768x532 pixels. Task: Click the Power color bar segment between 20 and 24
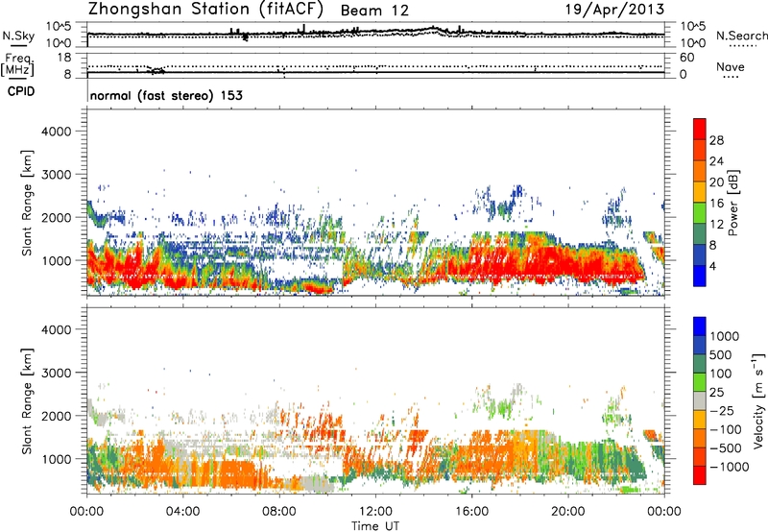tap(700, 171)
